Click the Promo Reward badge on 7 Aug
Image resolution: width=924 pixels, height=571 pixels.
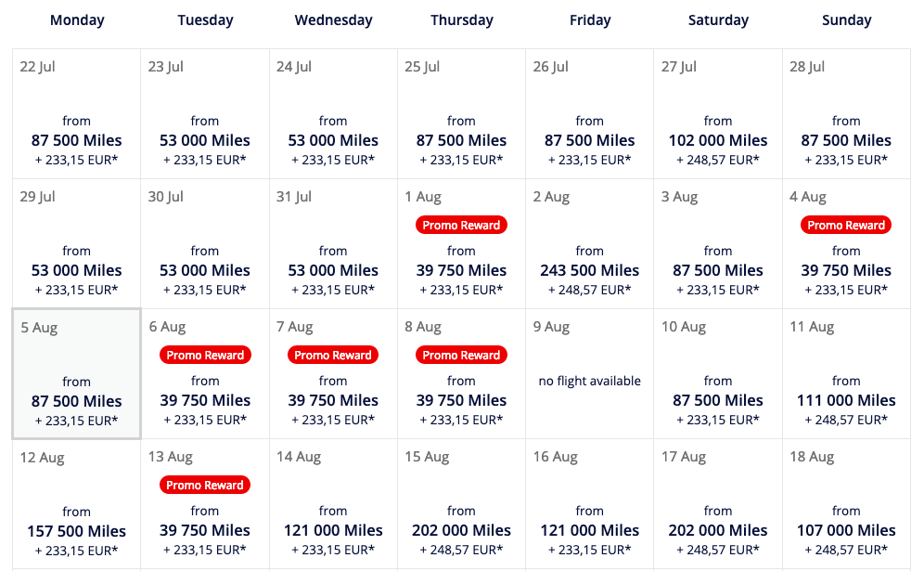pyautogui.click(x=333, y=355)
